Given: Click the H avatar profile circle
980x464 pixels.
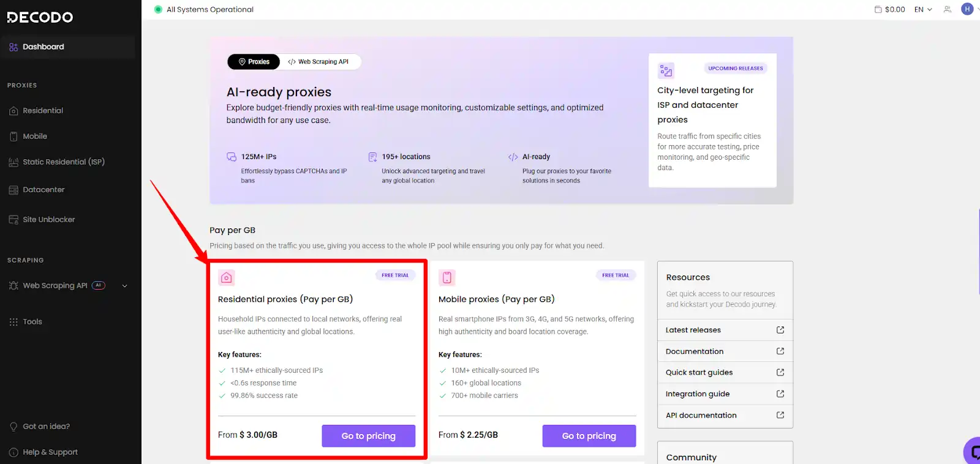Looking at the screenshot, I should coord(967,9).
